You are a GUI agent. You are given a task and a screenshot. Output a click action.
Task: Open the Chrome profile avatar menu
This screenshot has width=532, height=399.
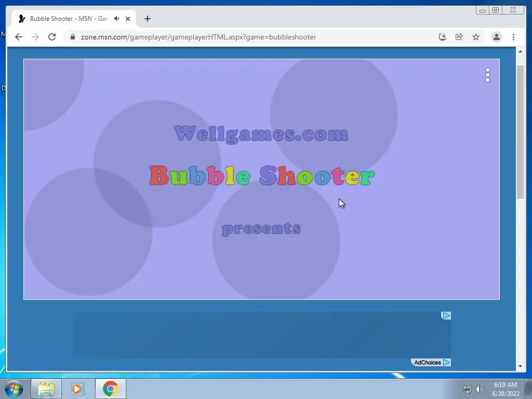(496, 37)
